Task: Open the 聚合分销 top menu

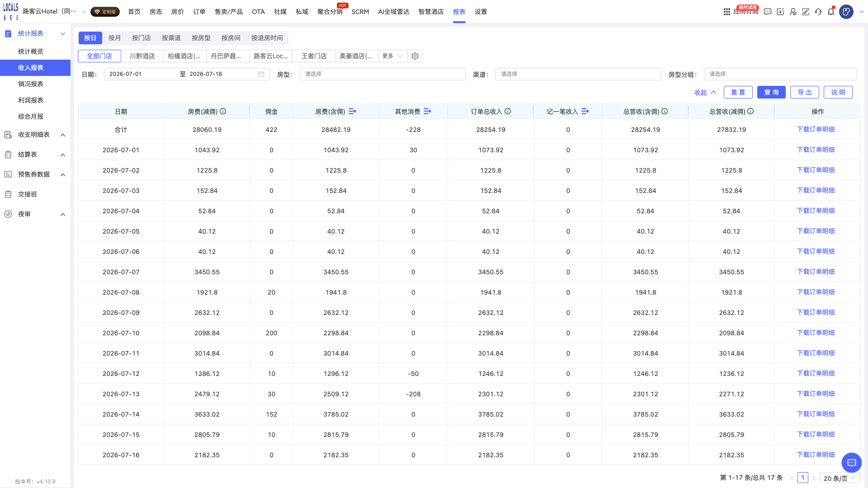Action: (x=330, y=12)
